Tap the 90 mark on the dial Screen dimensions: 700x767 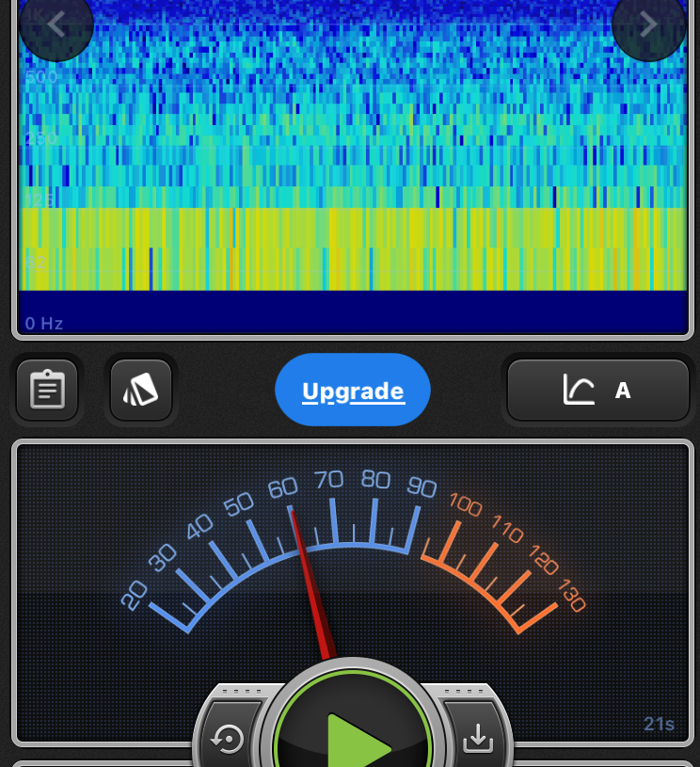pyautogui.click(x=422, y=487)
